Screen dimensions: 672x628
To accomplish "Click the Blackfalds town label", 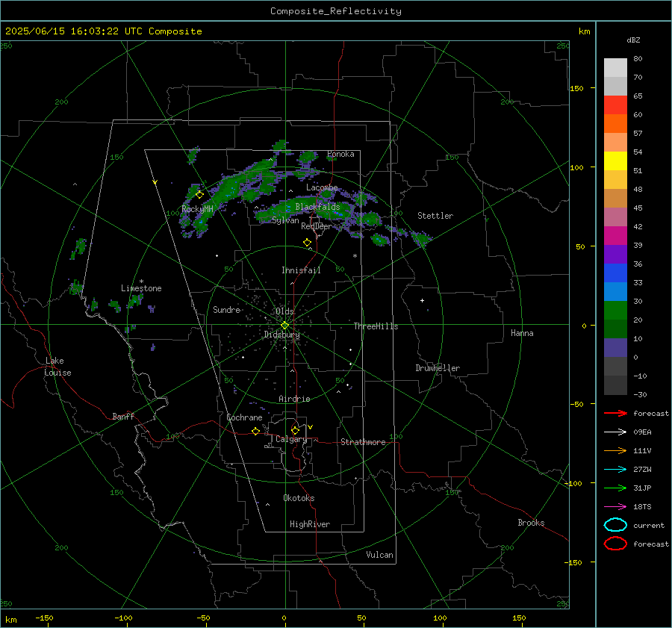I will click(x=317, y=207).
